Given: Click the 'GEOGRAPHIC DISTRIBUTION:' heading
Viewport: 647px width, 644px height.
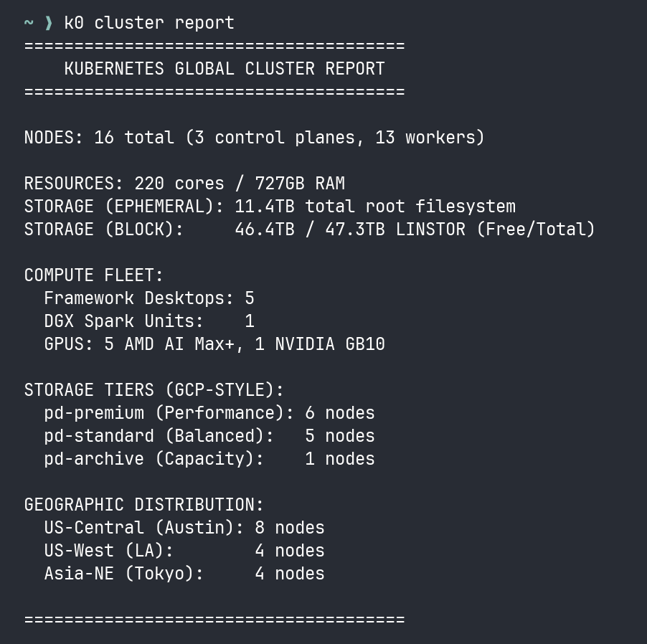Looking at the screenshot, I should [x=144, y=505].
